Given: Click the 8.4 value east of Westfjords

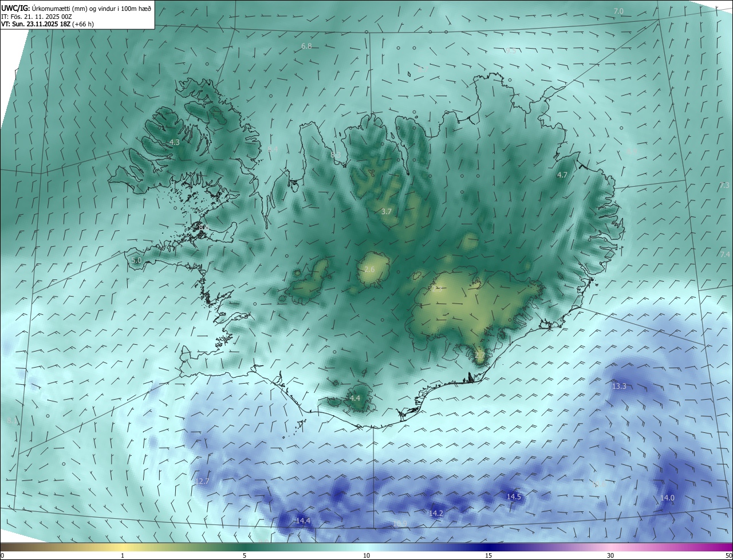Looking at the screenshot, I should tap(273, 149).
